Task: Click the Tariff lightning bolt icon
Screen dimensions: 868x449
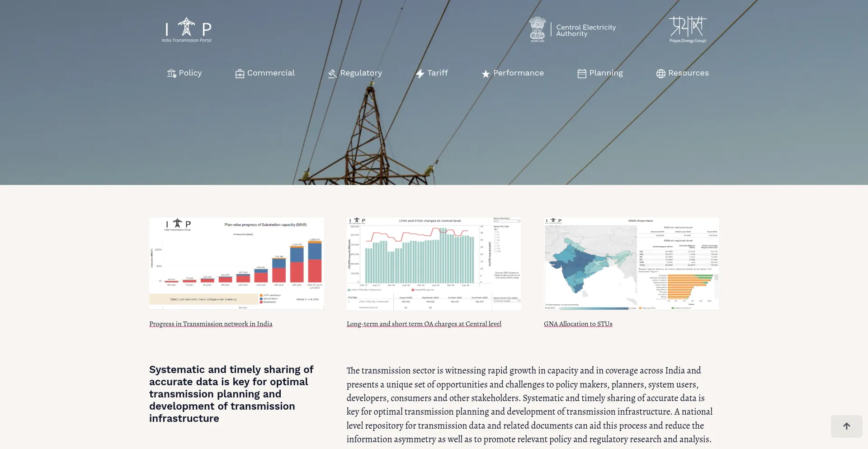Action: (420, 73)
